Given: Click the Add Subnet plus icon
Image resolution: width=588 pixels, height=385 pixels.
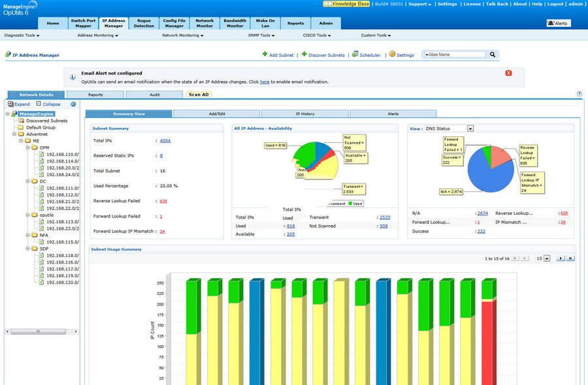Looking at the screenshot, I should (x=265, y=54).
